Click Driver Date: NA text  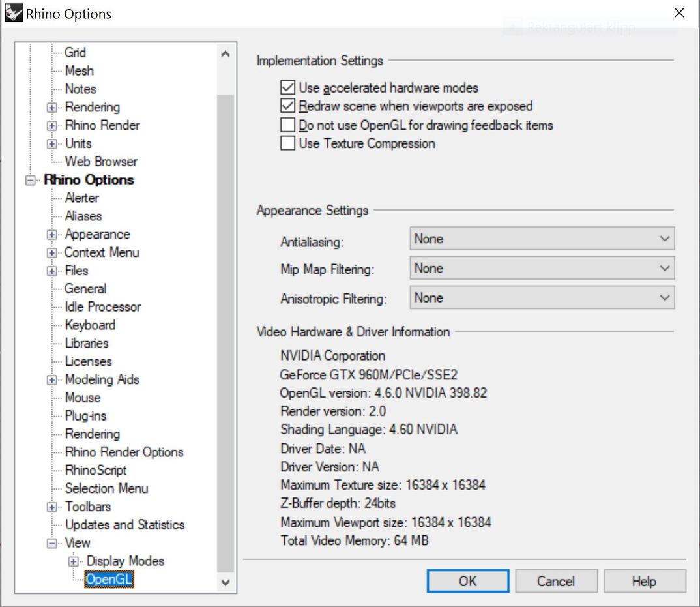323,448
